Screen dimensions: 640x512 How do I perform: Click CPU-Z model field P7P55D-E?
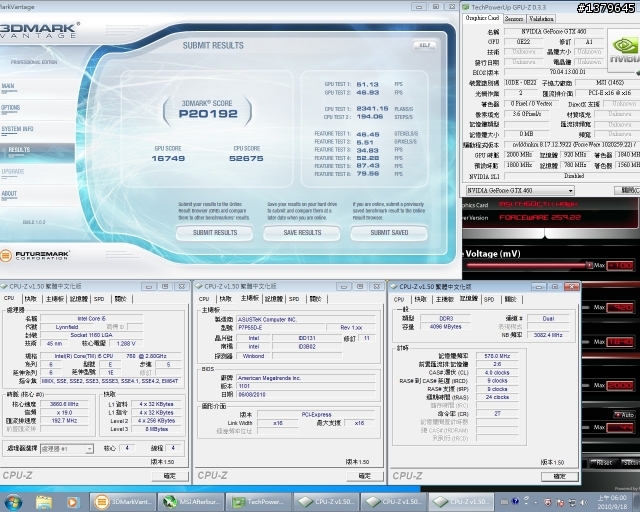(280, 327)
